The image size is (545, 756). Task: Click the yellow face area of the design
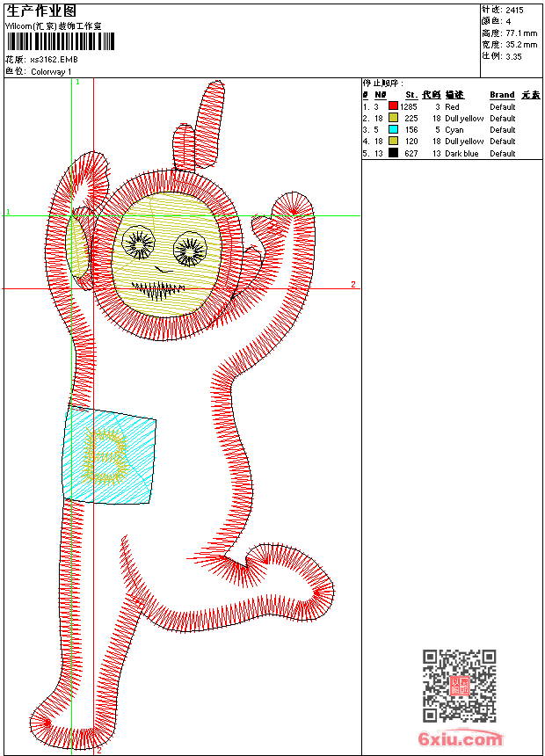[167, 254]
